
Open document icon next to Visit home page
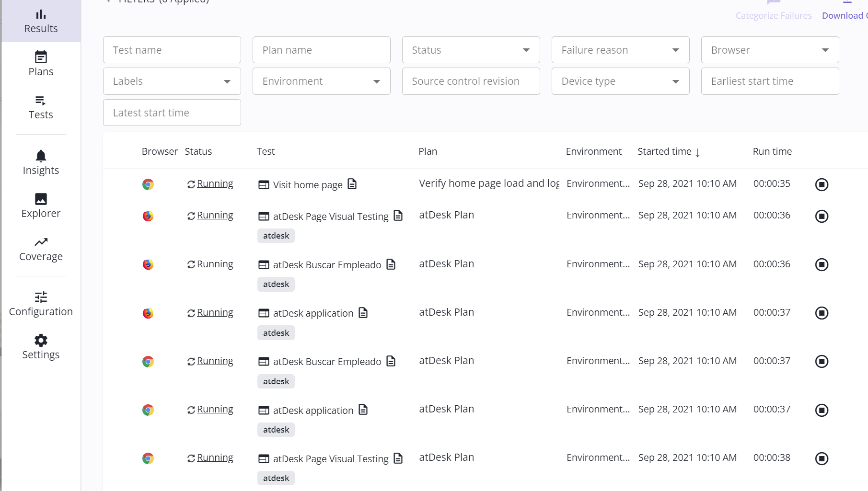[x=352, y=184]
